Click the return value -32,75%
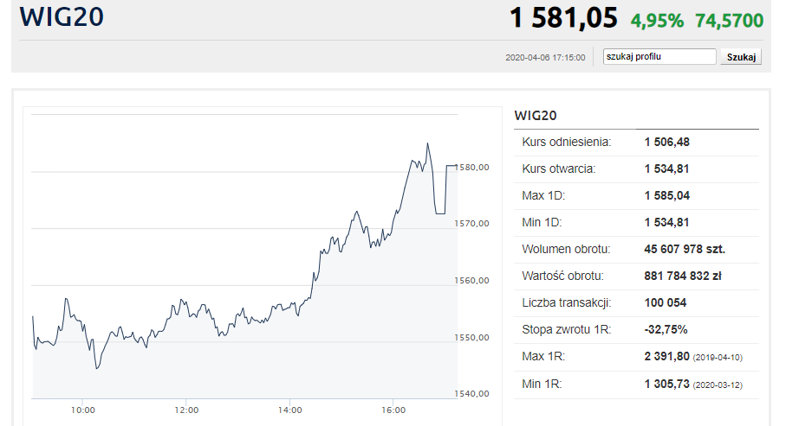This screenshot has width=786, height=426. (x=665, y=330)
